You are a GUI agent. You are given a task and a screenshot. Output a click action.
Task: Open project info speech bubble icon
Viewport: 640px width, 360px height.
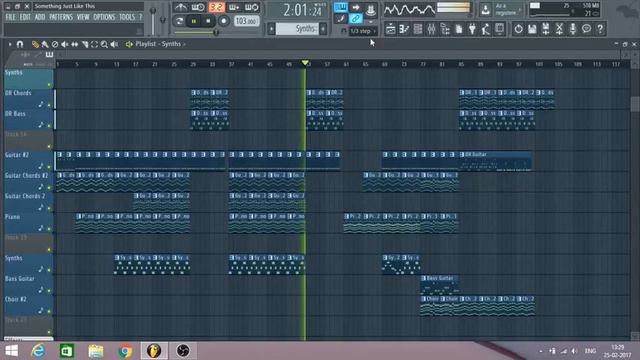[x=587, y=29]
